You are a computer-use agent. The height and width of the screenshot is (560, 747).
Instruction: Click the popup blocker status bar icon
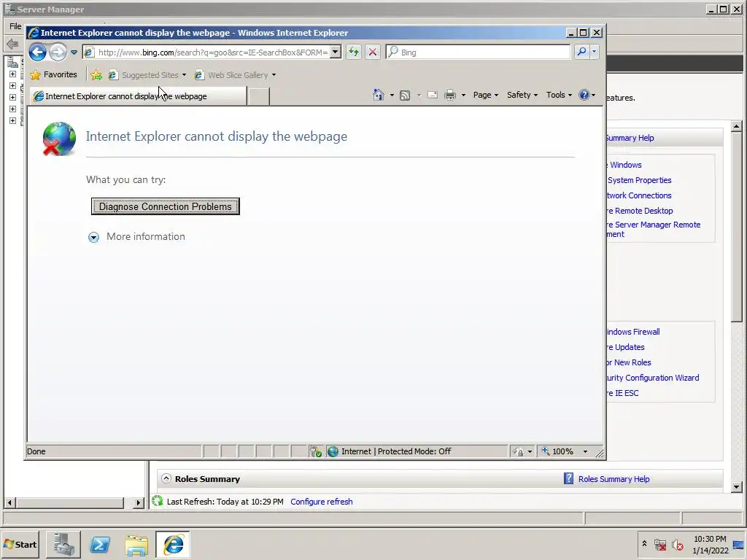[315, 451]
